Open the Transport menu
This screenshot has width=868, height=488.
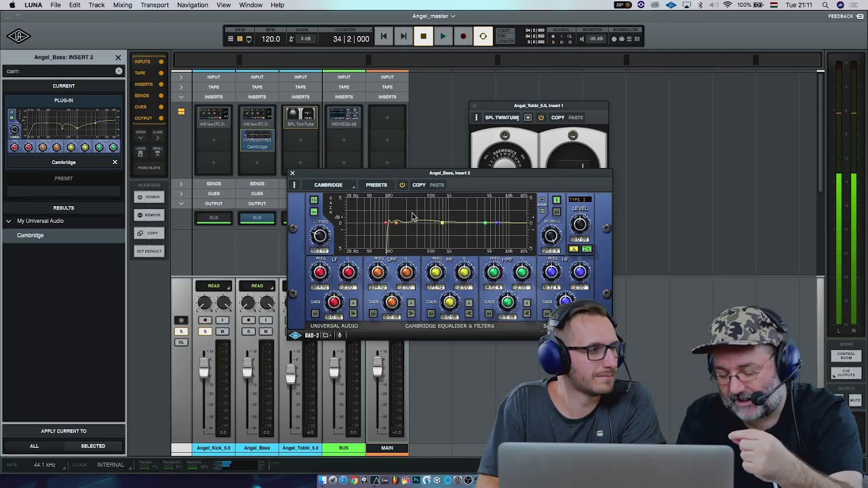coord(155,5)
